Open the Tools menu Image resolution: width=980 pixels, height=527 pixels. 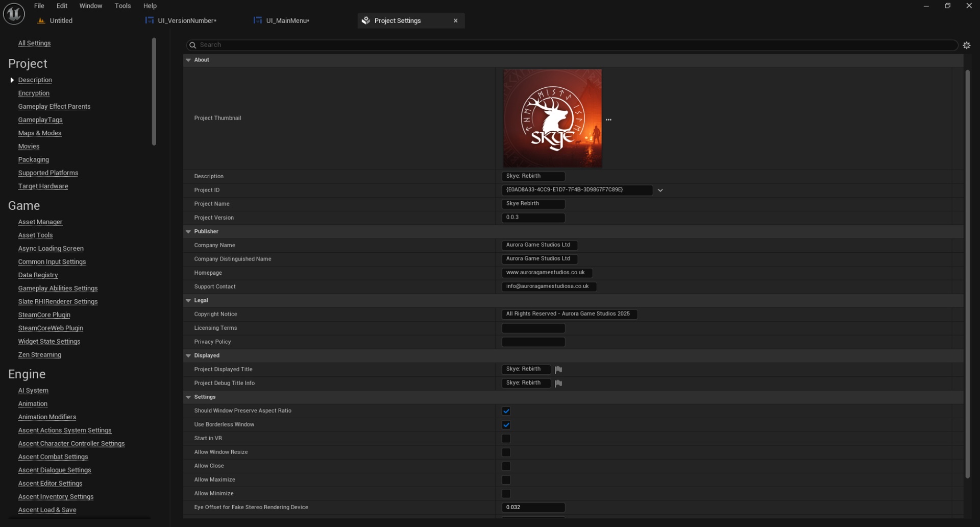coord(122,6)
